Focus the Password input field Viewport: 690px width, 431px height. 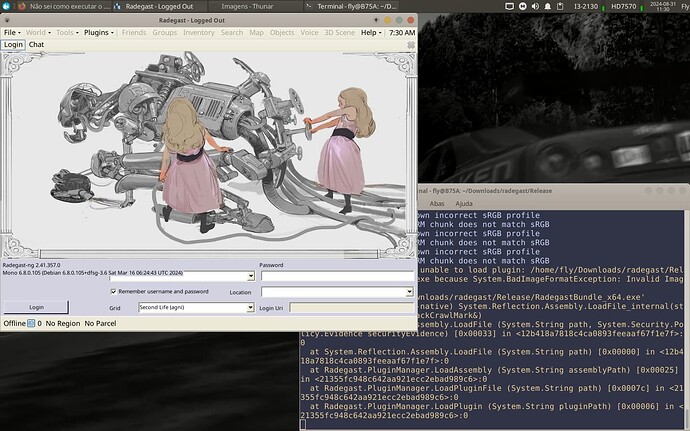338,276
